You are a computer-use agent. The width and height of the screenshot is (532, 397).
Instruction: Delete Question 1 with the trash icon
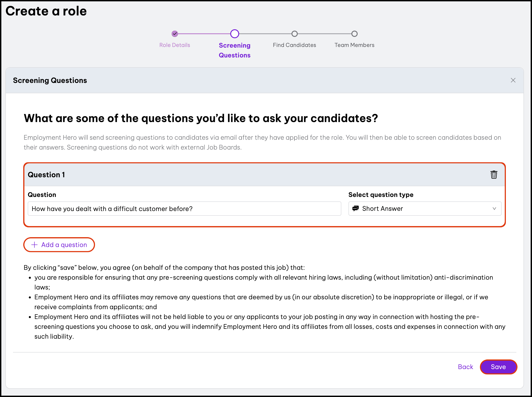(x=494, y=175)
